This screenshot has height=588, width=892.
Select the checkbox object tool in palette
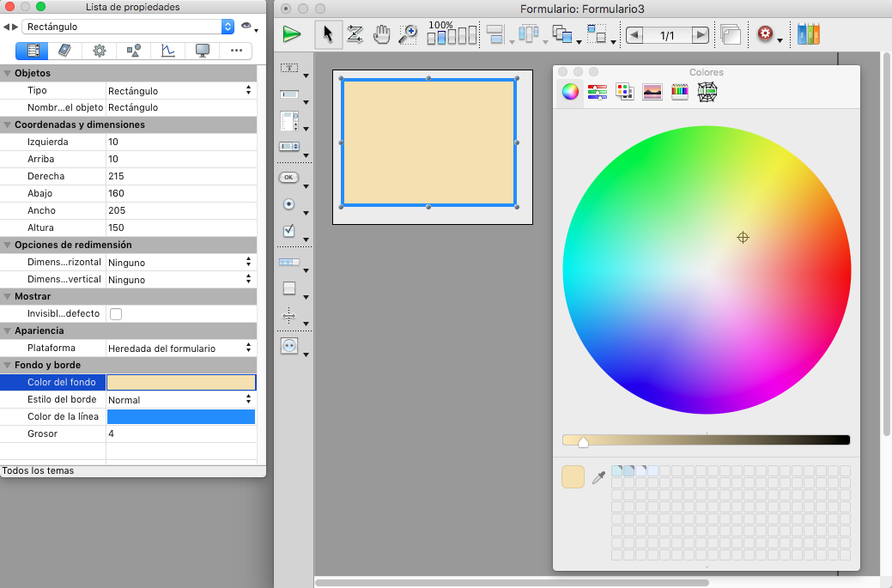coord(289,230)
